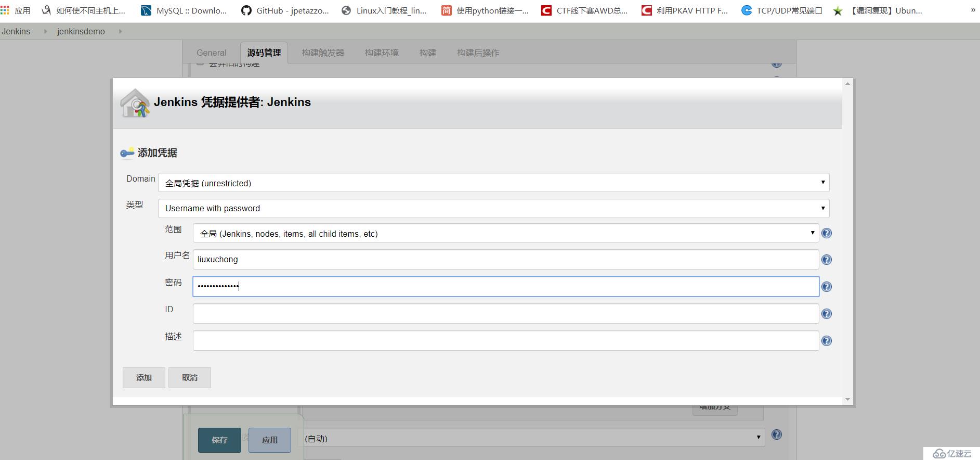Switch to the 构建触发器 tab
980x460 pixels.
pyautogui.click(x=323, y=53)
